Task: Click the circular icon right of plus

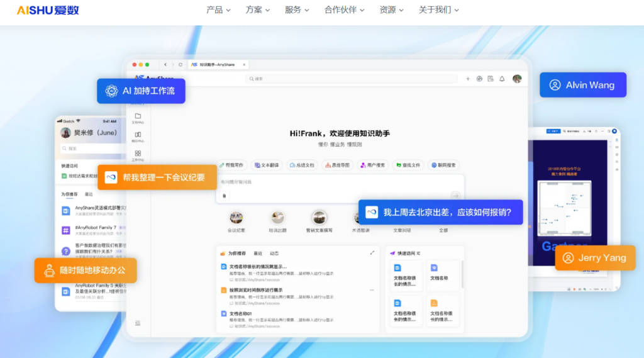Action: coord(479,79)
